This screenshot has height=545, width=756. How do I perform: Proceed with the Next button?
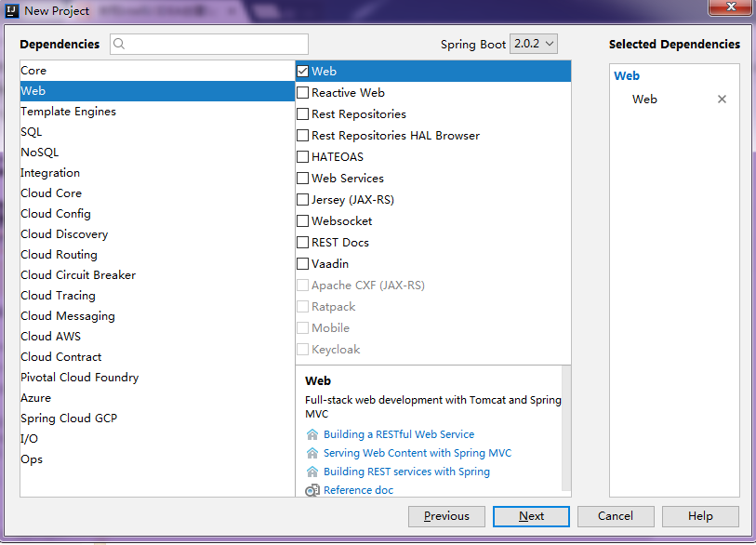[x=531, y=516]
